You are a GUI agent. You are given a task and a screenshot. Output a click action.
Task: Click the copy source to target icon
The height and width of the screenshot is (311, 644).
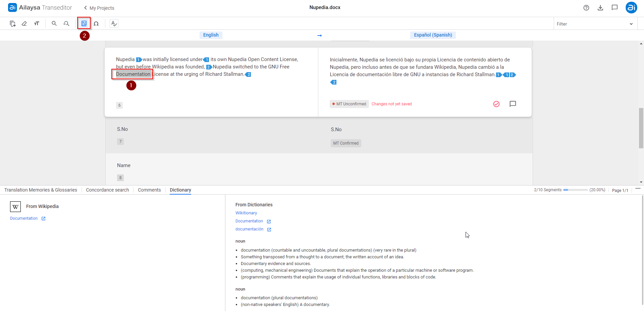pyautogui.click(x=12, y=23)
